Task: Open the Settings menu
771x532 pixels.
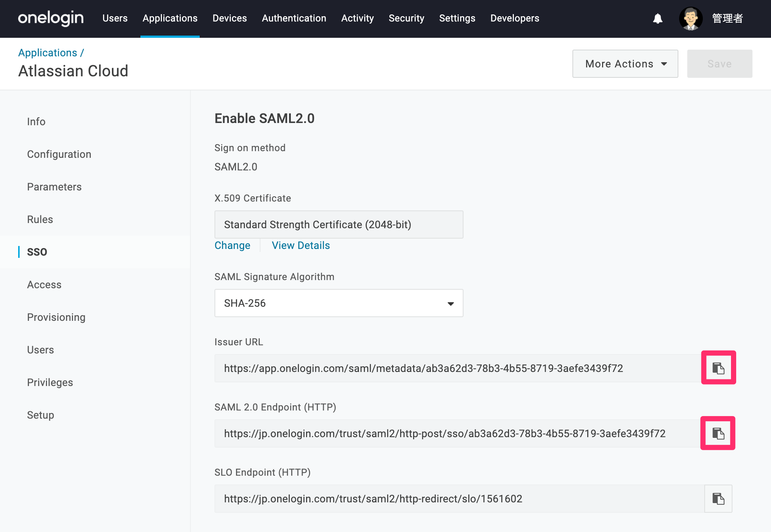Action: click(x=457, y=18)
